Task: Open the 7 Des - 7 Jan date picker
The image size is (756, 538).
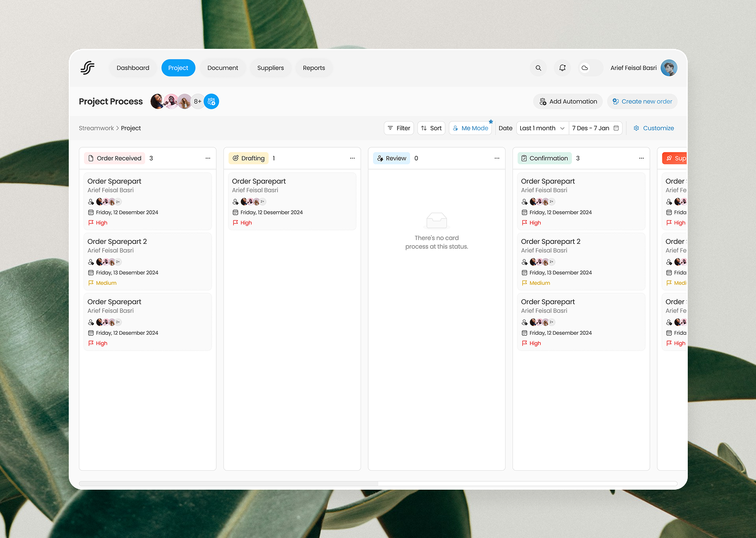Action: click(x=595, y=128)
